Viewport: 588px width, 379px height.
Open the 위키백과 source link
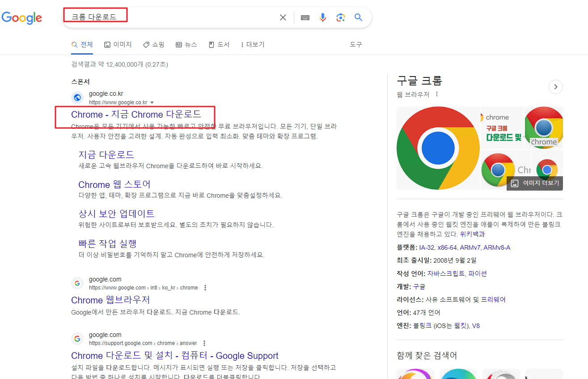(x=473, y=234)
